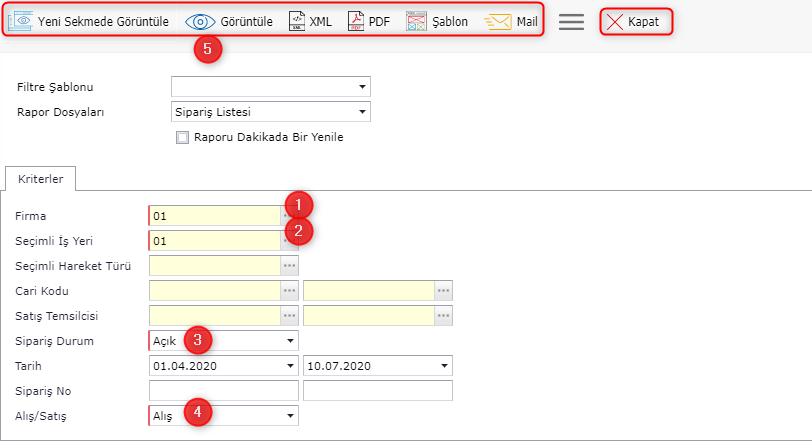This screenshot has height=441, width=812.
Task: Export report with XML icon
Action: tap(297, 22)
